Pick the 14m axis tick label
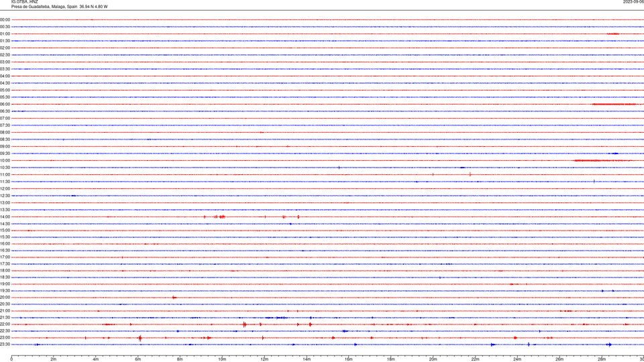 point(307,359)
